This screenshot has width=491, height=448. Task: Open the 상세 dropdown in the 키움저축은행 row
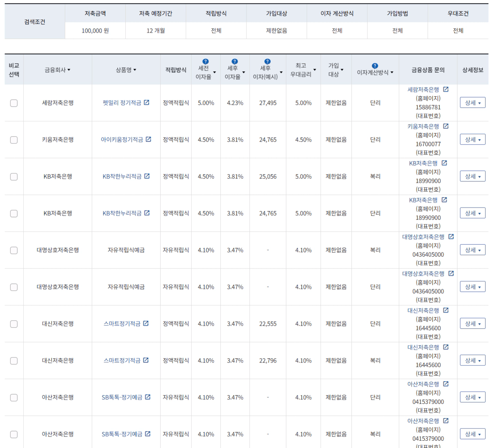click(472, 140)
